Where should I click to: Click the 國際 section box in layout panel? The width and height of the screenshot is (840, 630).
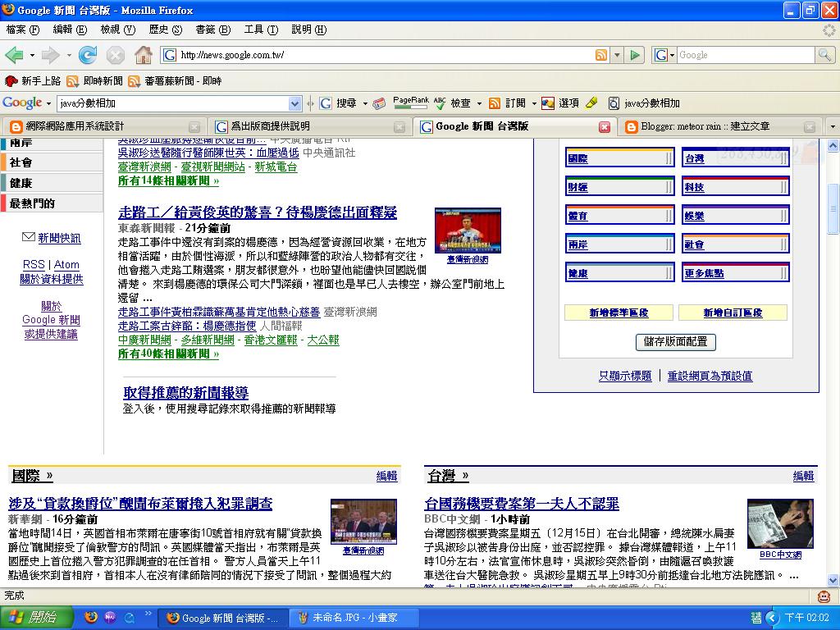620,158
